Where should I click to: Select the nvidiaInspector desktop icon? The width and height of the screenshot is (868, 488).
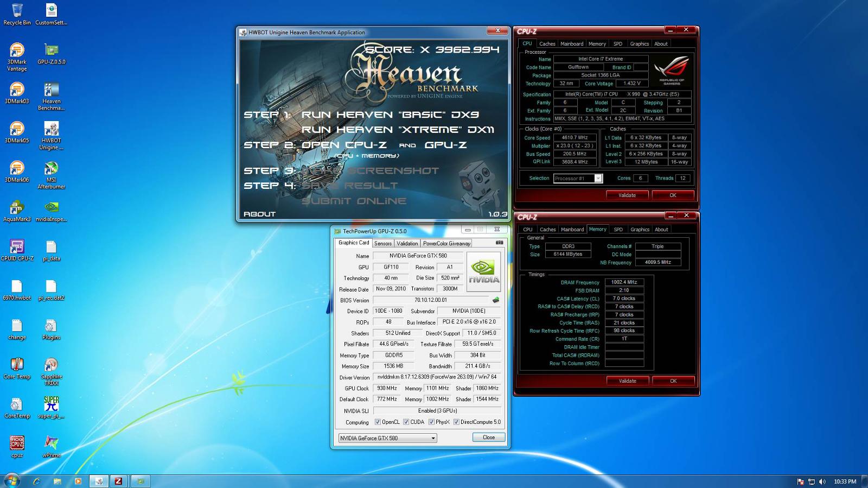point(51,211)
